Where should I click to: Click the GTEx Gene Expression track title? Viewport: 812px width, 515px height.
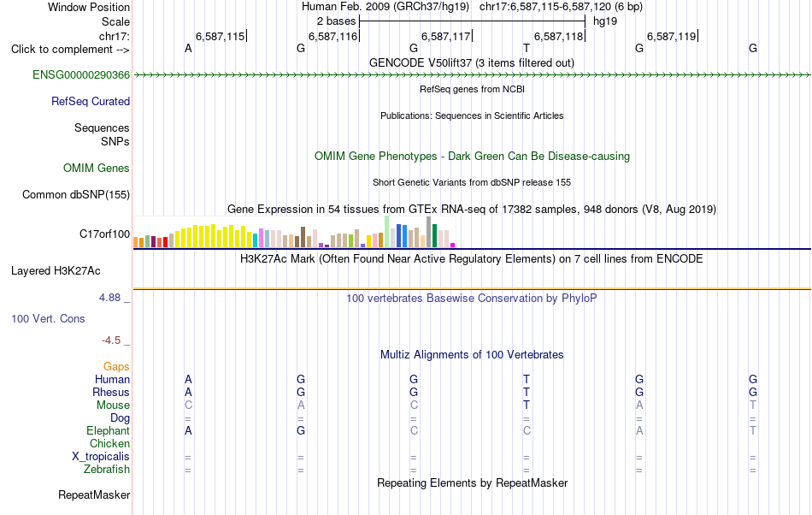click(x=472, y=210)
